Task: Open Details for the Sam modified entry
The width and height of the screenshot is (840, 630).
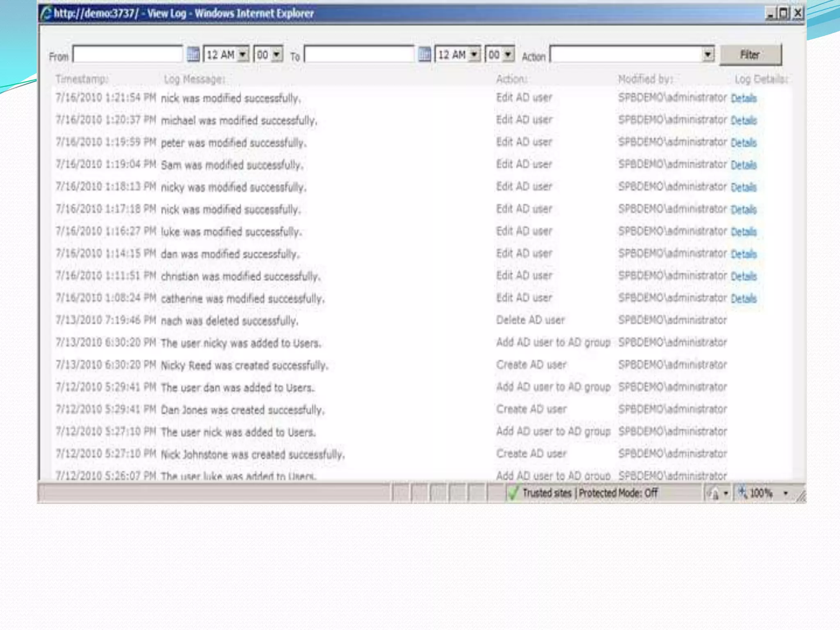Action: tap(744, 165)
